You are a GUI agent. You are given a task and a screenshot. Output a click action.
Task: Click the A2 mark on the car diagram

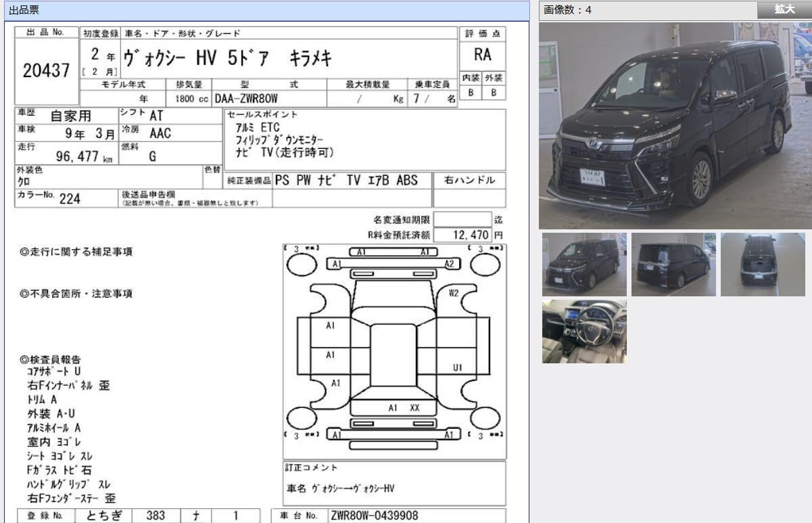[449, 264]
